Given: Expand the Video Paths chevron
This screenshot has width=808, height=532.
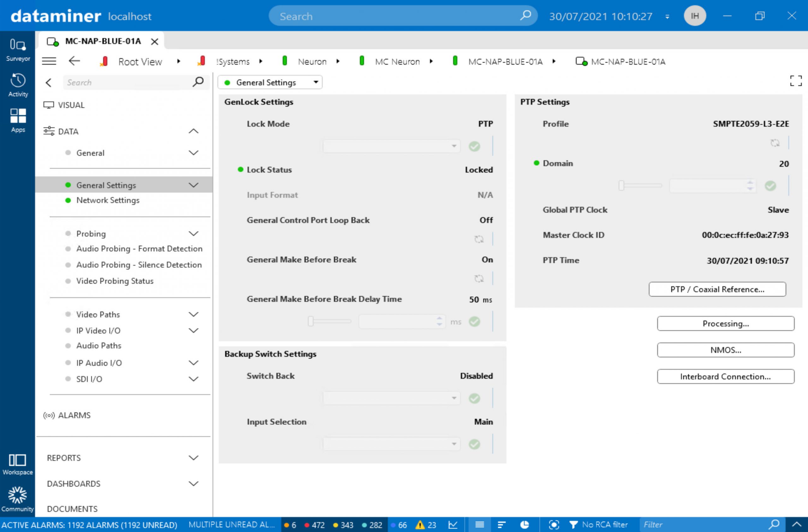Looking at the screenshot, I should (x=193, y=314).
